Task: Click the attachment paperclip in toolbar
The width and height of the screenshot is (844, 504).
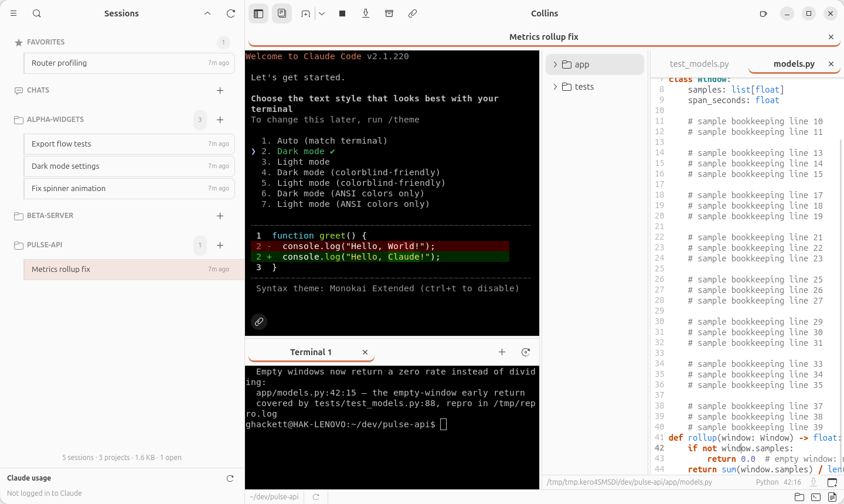Action: click(413, 13)
